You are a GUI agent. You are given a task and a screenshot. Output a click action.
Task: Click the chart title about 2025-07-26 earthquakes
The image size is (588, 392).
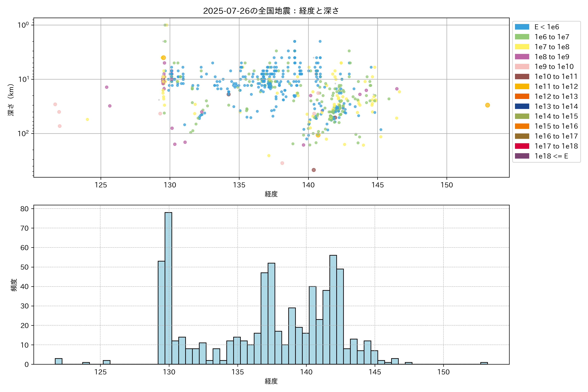[271, 11]
